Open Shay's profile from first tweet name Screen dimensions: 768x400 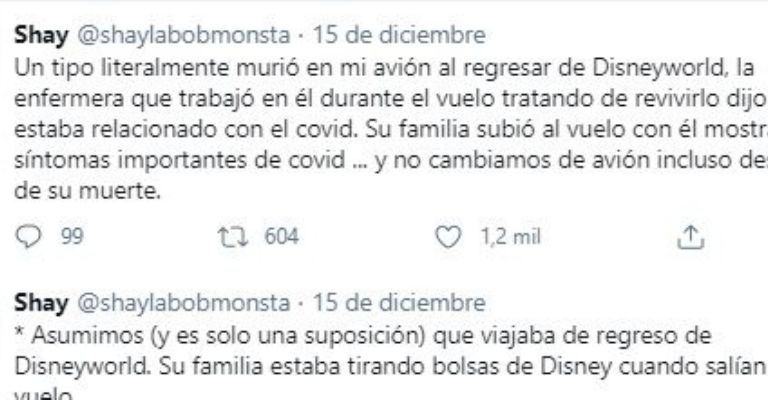click(x=36, y=38)
